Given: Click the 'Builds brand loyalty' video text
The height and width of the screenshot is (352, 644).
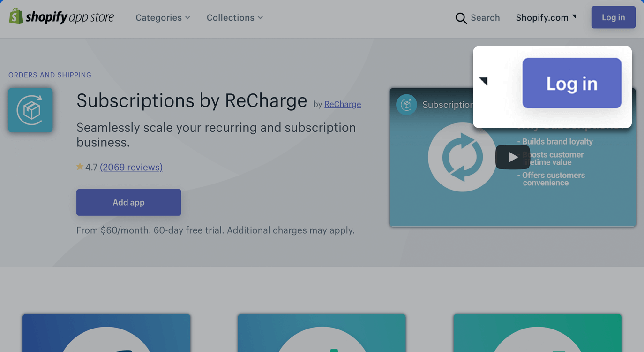Looking at the screenshot, I should (555, 142).
